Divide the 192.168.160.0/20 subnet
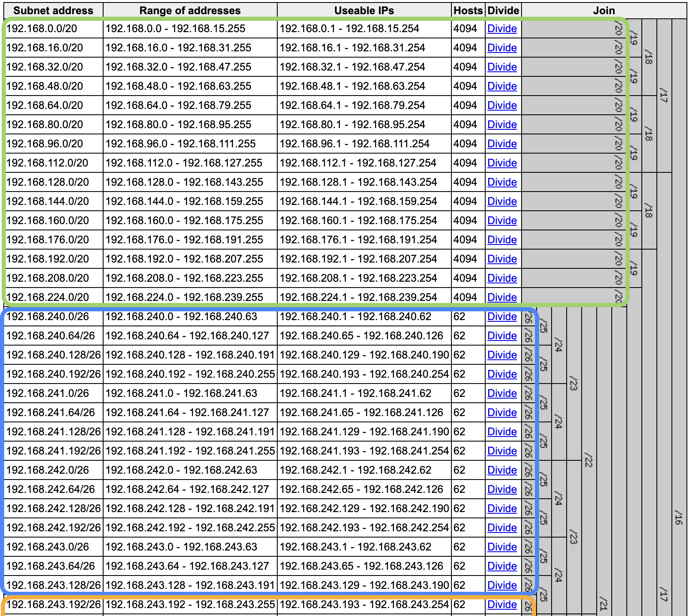Screen dimensions: 689x616 (x=502, y=220)
